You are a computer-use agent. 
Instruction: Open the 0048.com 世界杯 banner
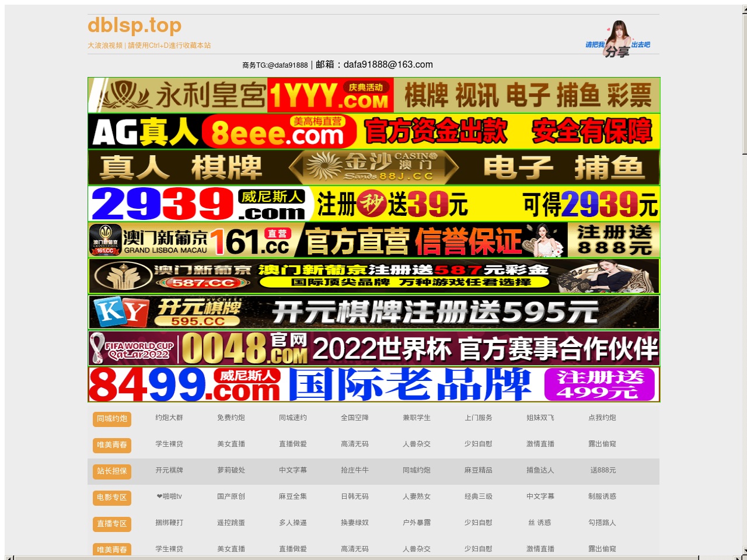coord(373,348)
